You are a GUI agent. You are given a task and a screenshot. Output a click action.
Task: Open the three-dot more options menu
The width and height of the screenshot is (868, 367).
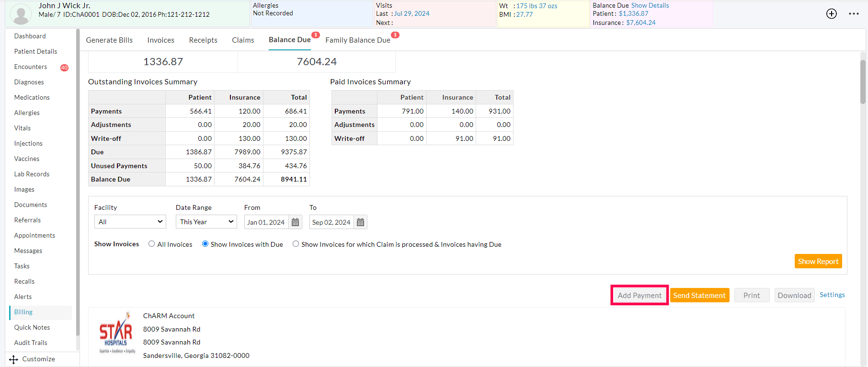[854, 14]
